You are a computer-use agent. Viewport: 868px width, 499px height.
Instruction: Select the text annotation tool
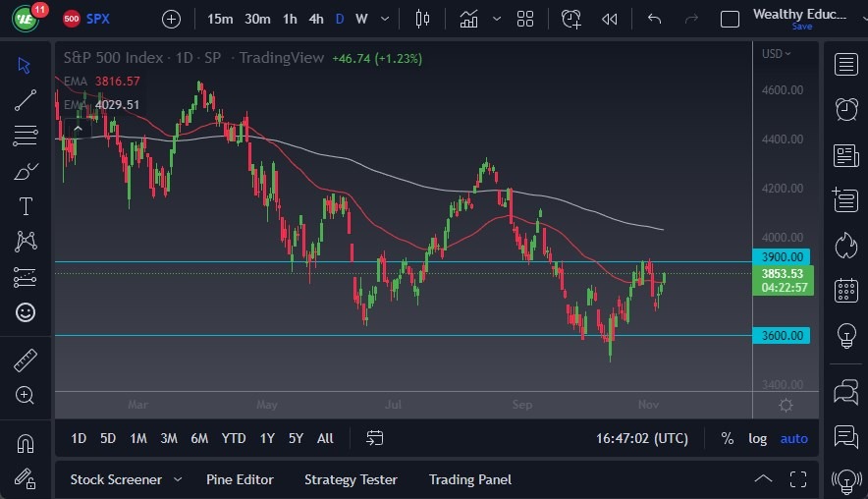[x=26, y=206]
